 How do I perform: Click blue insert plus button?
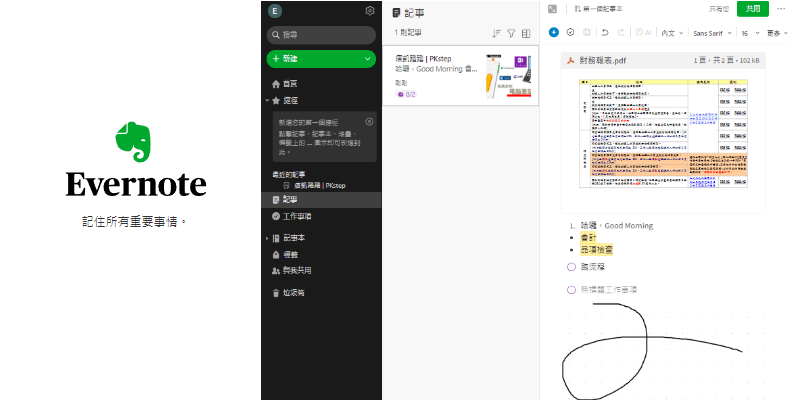[x=554, y=33]
